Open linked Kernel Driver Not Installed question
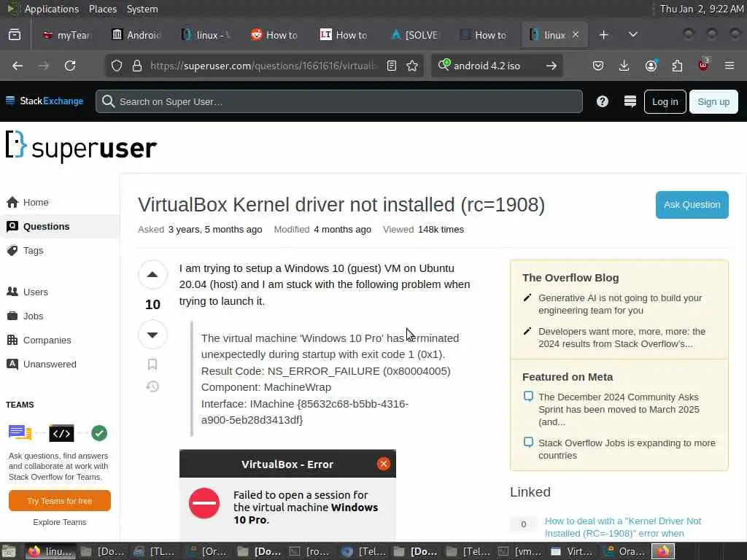 coord(623,527)
